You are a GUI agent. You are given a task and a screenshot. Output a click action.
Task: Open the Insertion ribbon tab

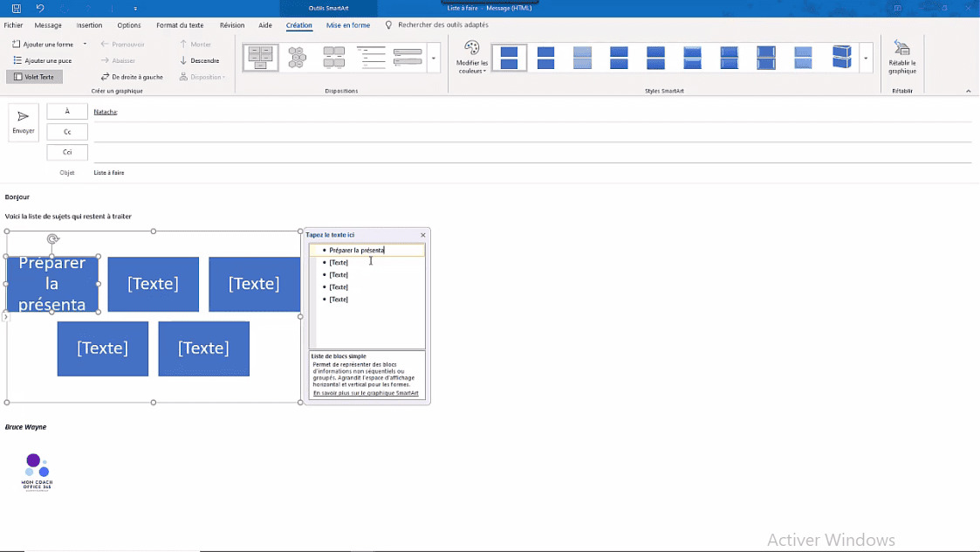(x=89, y=25)
